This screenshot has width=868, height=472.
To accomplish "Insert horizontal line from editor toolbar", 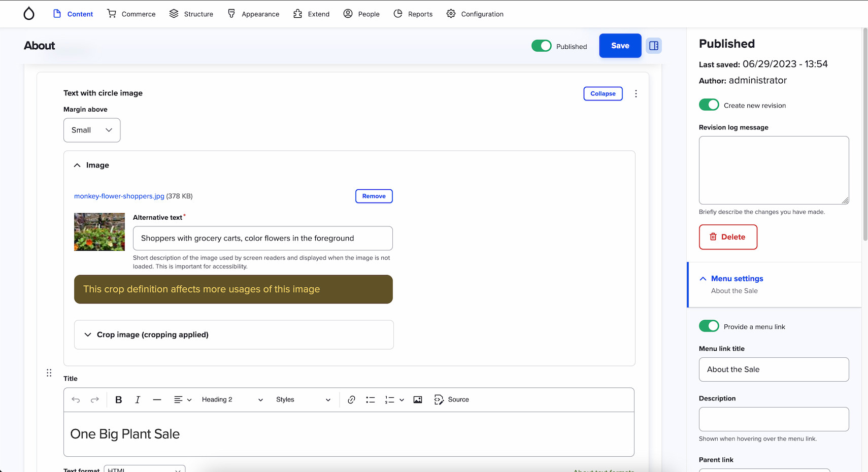I will coord(157,400).
